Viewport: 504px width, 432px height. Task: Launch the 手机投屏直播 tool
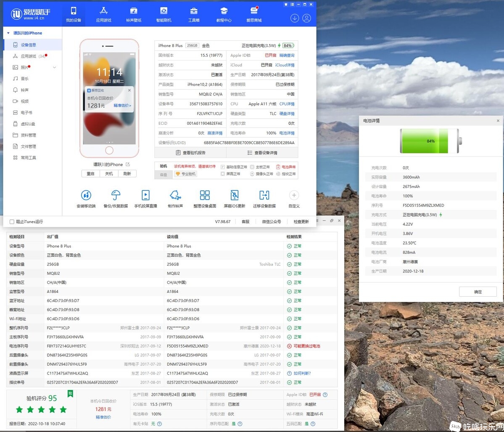pyautogui.click(x=145, y=199)
